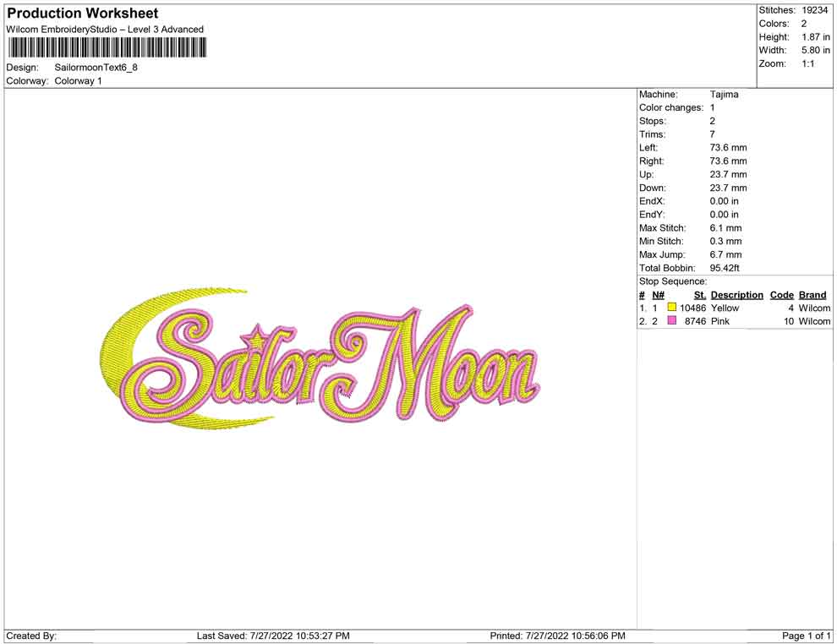Image resolution: width=837 pixels, height=644 pixels.
Task: Click the 'Production Worksheet' heading
Action: [83, 14]
